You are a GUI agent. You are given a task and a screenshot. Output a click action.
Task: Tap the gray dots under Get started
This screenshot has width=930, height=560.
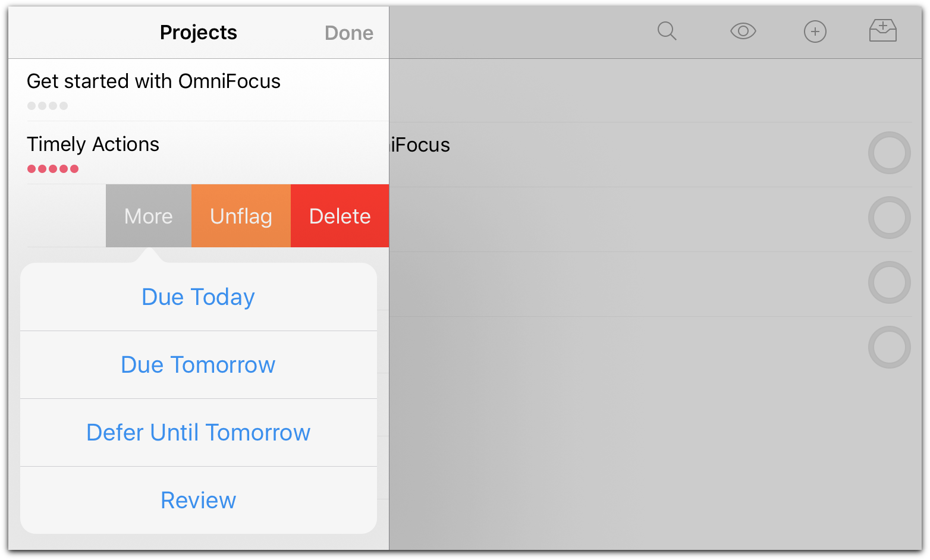(48, 106)
